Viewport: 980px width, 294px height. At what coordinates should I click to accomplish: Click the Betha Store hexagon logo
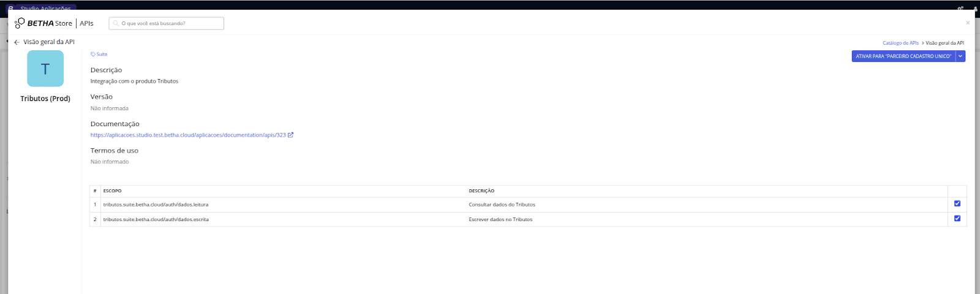(x=20, y=23)
